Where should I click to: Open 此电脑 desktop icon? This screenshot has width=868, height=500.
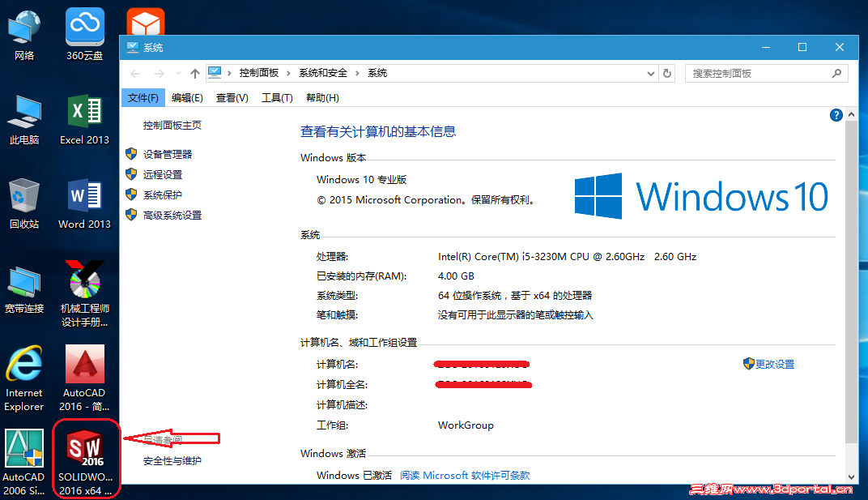(x=24, y=120)
